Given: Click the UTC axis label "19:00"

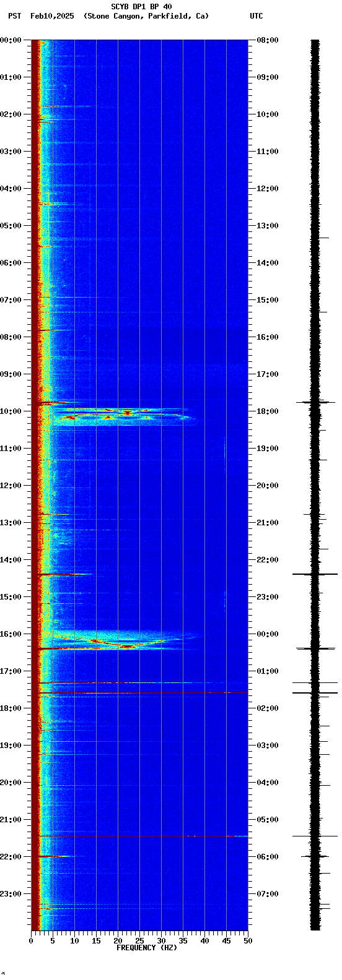Looking at the screenshot, I should tap(268, 449).
